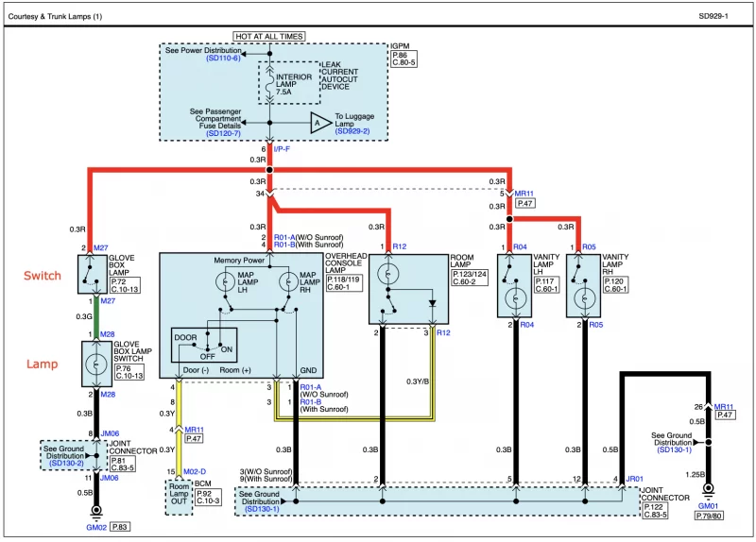This screenshot has width=756, height=542.
Task: Toggle the switch symbol beside red Switch label
Action: tap(94, 275)
